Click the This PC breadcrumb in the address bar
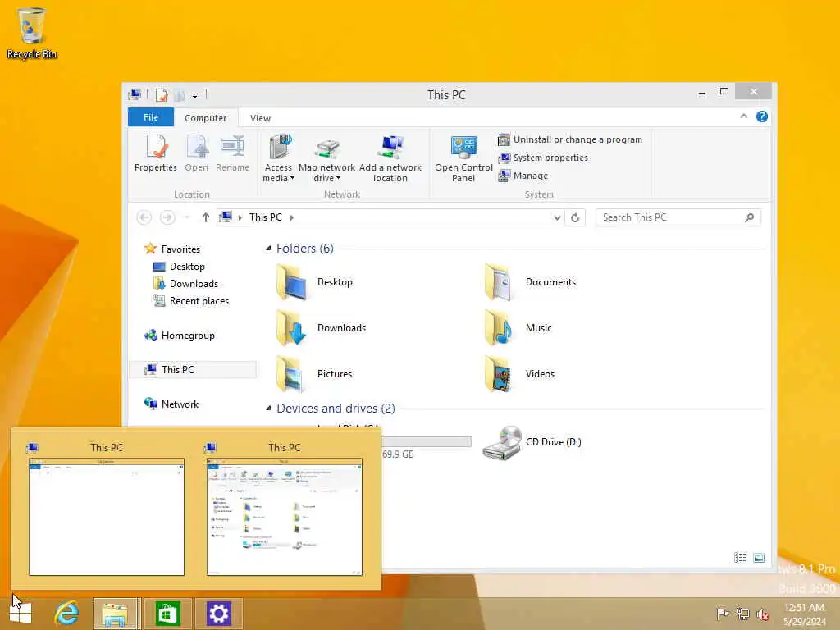This screenshot has width=840, height=630. coord(265,217)
